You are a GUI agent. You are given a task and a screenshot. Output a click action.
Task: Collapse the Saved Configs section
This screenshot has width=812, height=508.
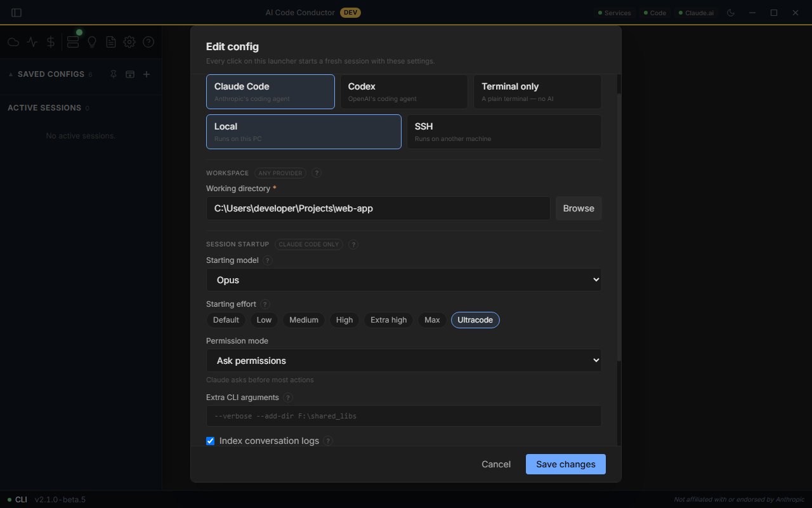11,74
